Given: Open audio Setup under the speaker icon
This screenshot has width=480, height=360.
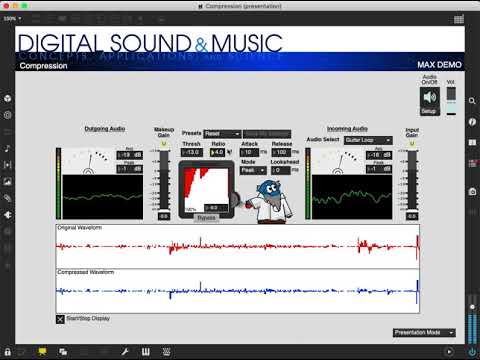Looking at the screenshot, I should [429, 111].
